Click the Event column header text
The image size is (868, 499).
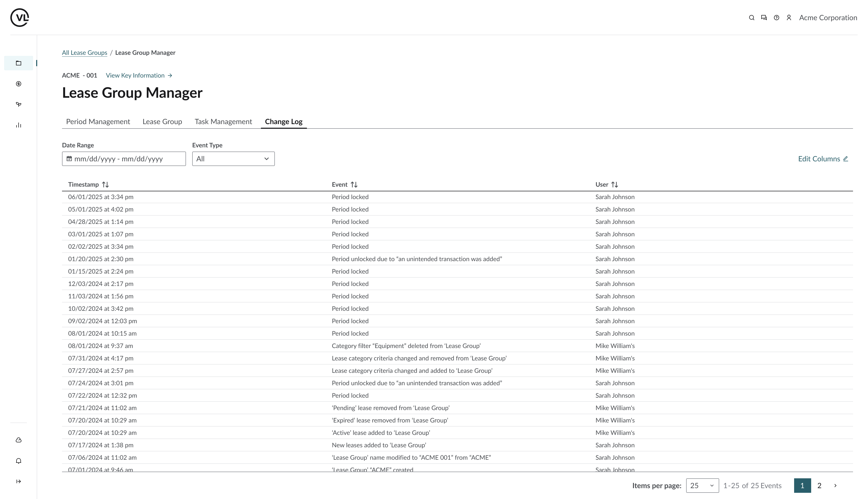(x=339, y=185)
